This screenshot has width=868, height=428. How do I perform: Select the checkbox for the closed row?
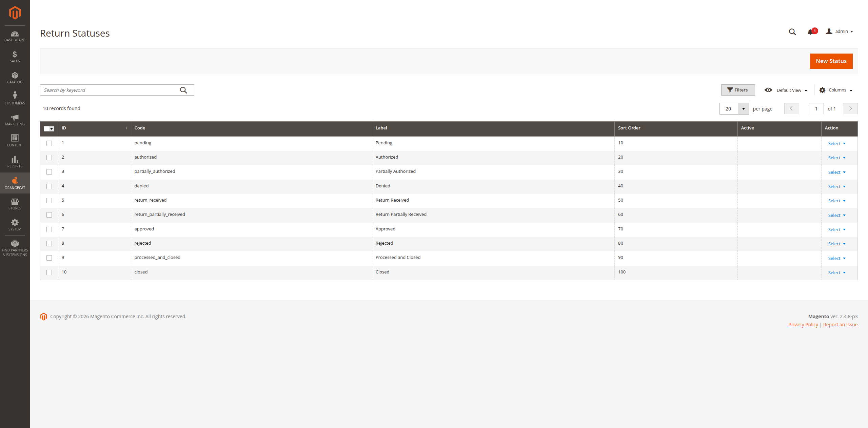coord(49,272)
